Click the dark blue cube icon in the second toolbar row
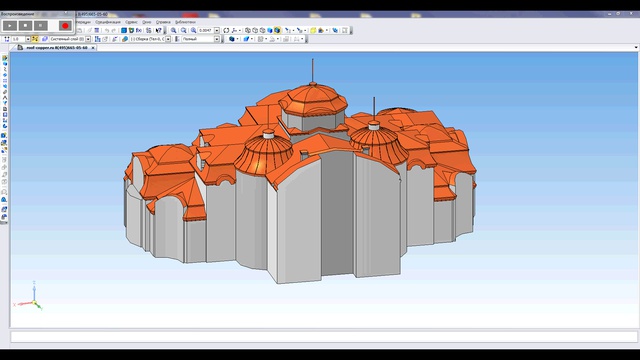Screen dimensions: 640x360 (231, 39)
